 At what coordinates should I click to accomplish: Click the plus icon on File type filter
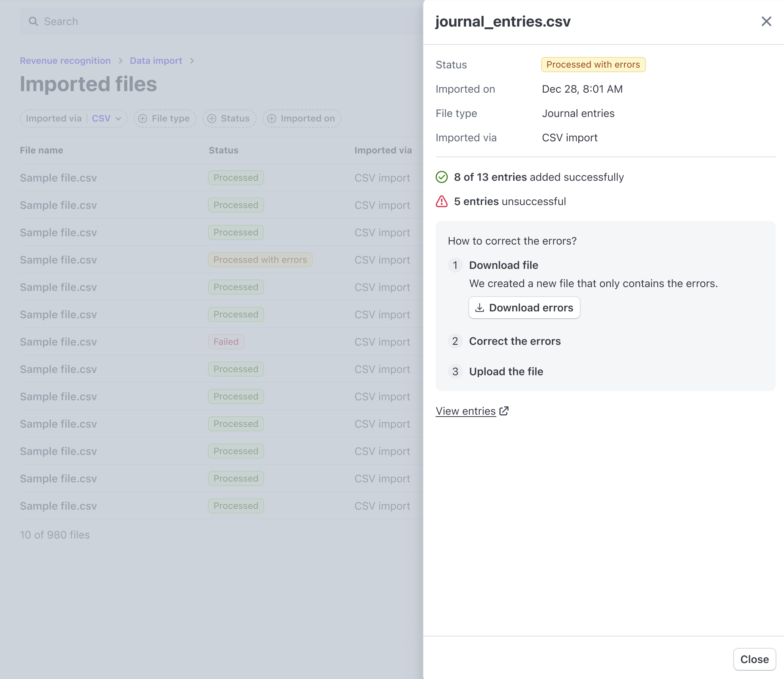tap(142, 118)
